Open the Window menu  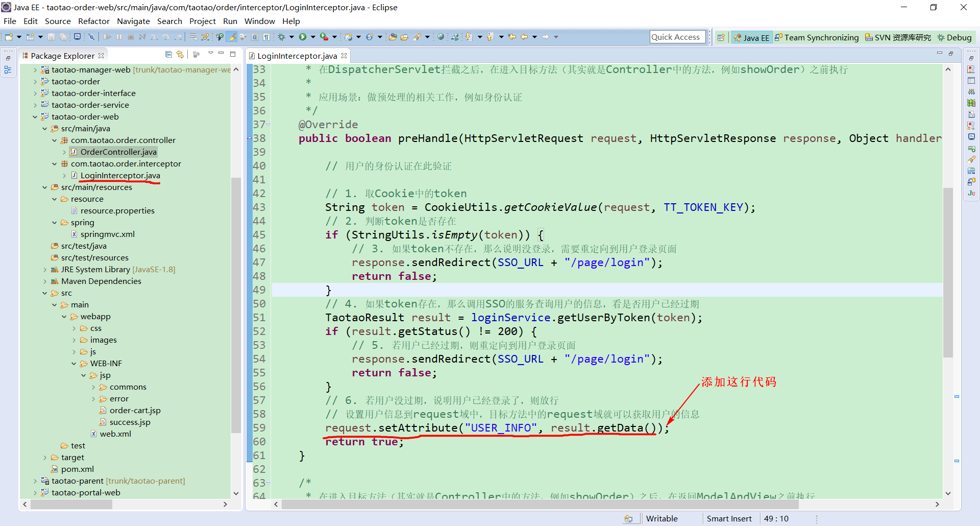click(x=259, y=21)
